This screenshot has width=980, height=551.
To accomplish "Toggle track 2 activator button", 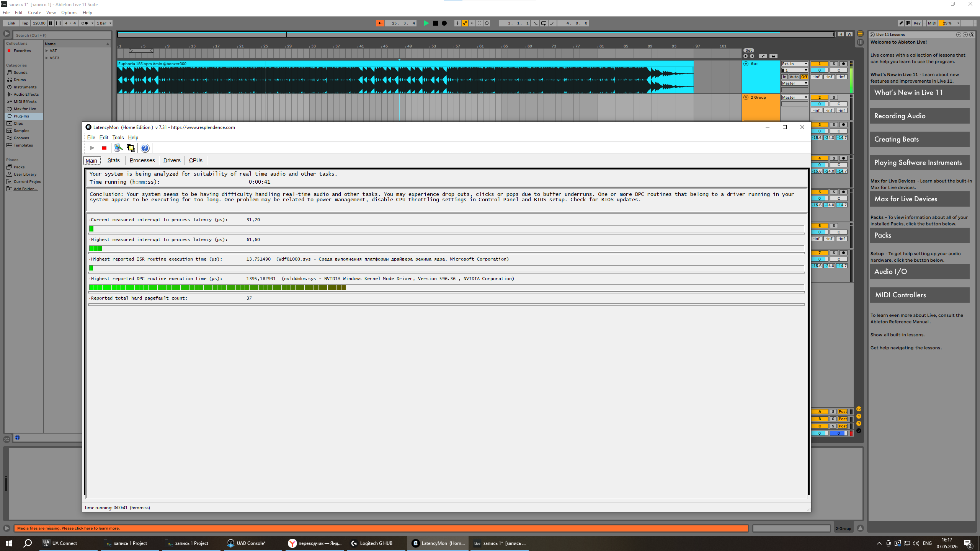I will [820, 98].
